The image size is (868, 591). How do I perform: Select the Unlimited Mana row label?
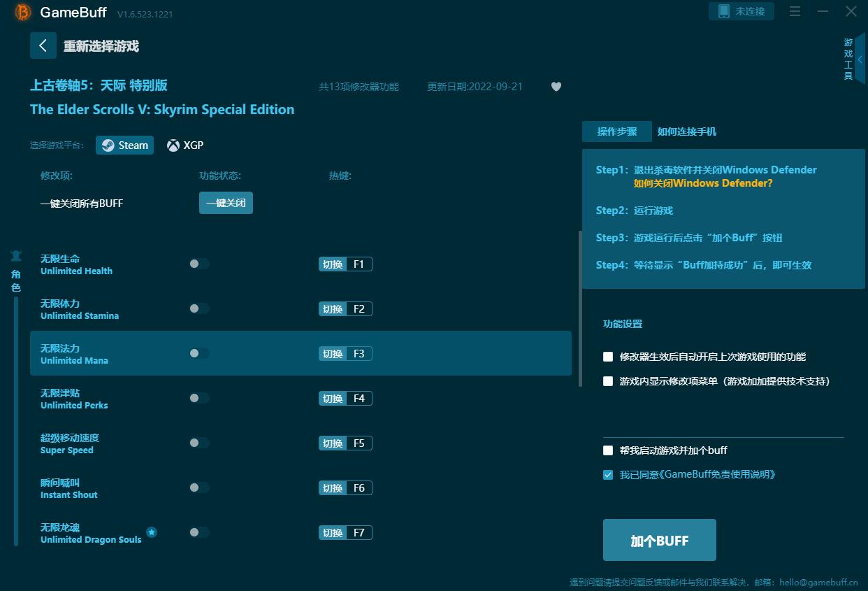pos(74,354)
